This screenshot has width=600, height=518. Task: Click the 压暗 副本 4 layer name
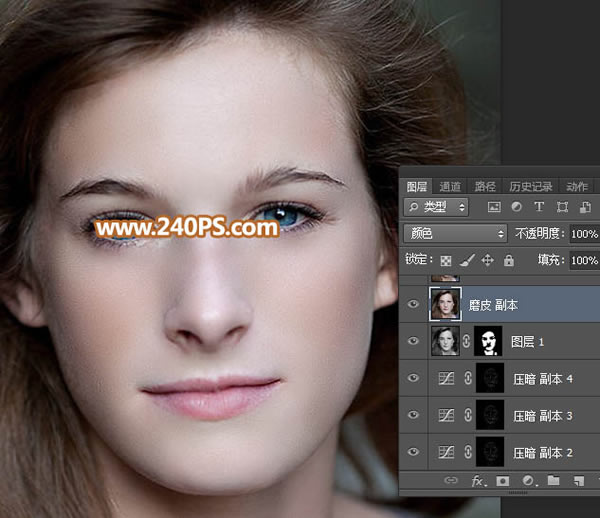543,379
